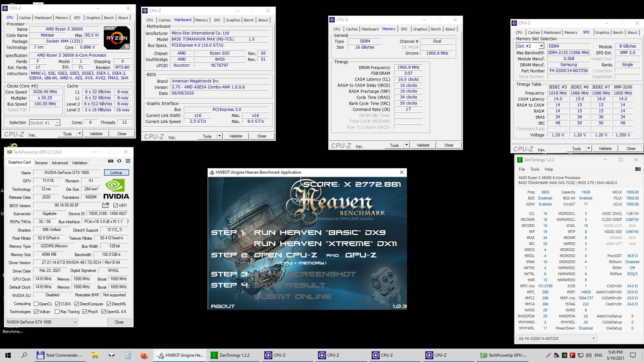Toggle the UEFI checkbox in GPU-Z
The width and height of the screenshot is (644, 362).
coord(115,205)
